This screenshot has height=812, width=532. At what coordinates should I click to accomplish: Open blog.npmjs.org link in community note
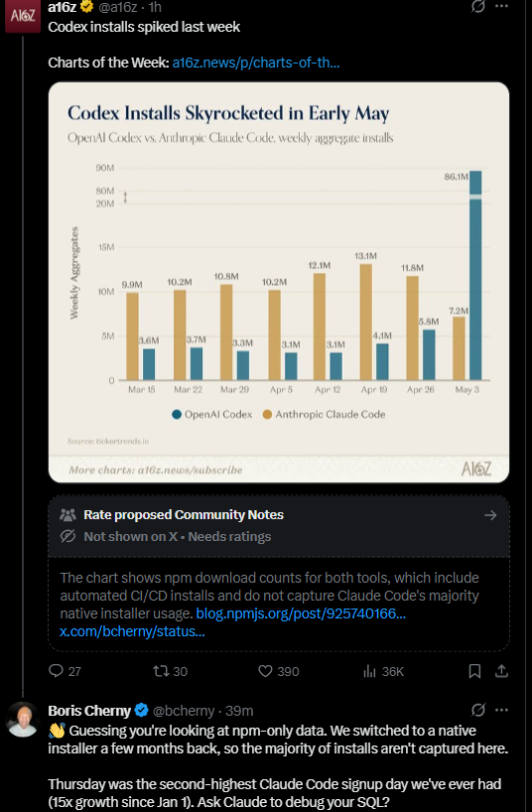(x=301, y=613)
